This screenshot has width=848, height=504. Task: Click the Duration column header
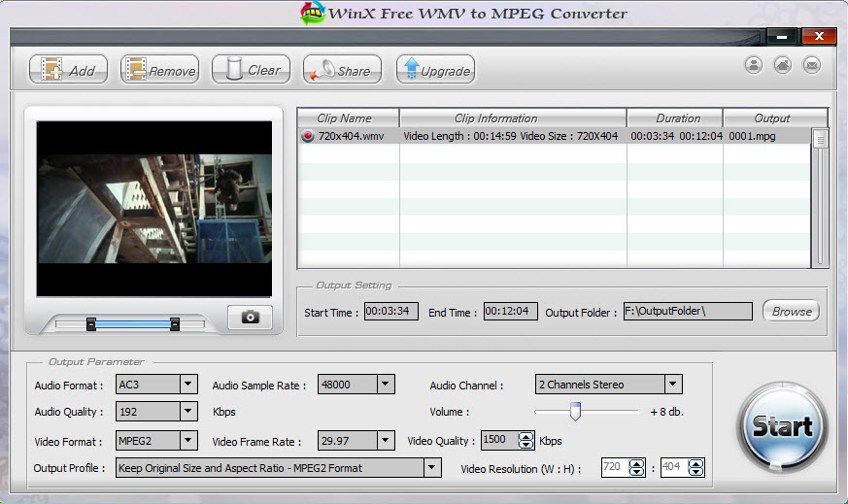point(675,118)
